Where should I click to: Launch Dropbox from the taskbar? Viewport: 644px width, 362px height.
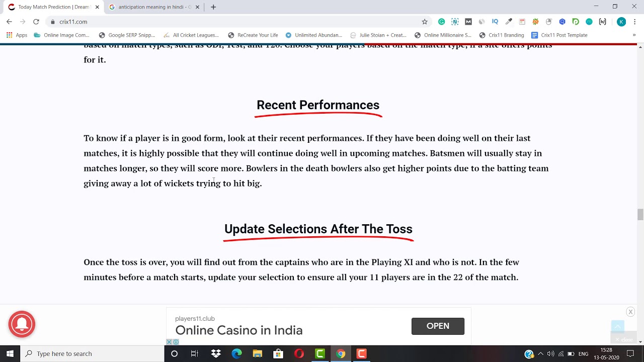pyautogui.click(x=216, y=354)
